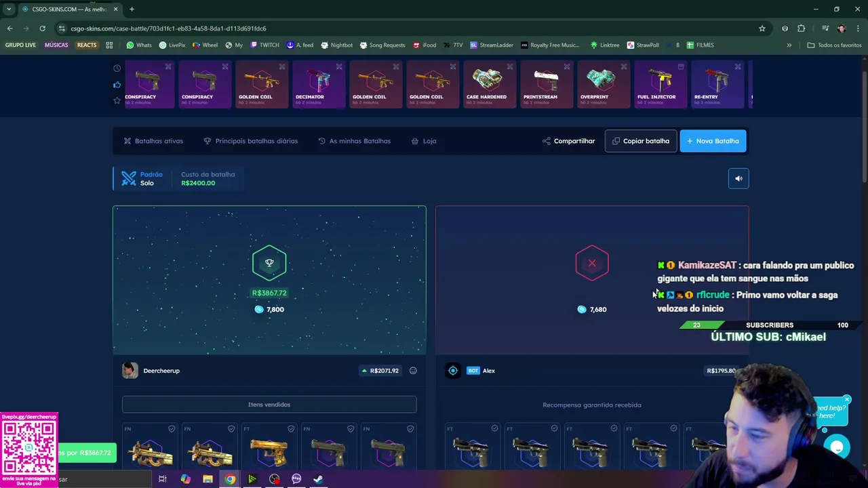Open the StreamLadder bookmark
Image resolution: width=868 pixels, height=488 pixels.
pos(492,45)
